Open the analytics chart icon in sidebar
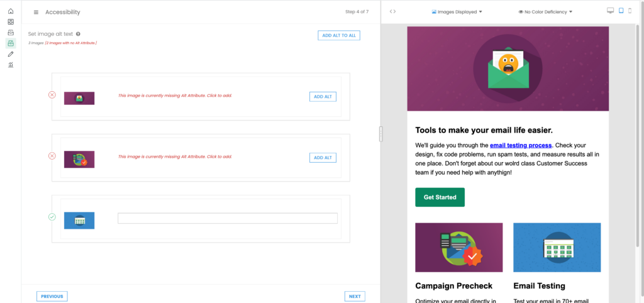 coord(11,65)
